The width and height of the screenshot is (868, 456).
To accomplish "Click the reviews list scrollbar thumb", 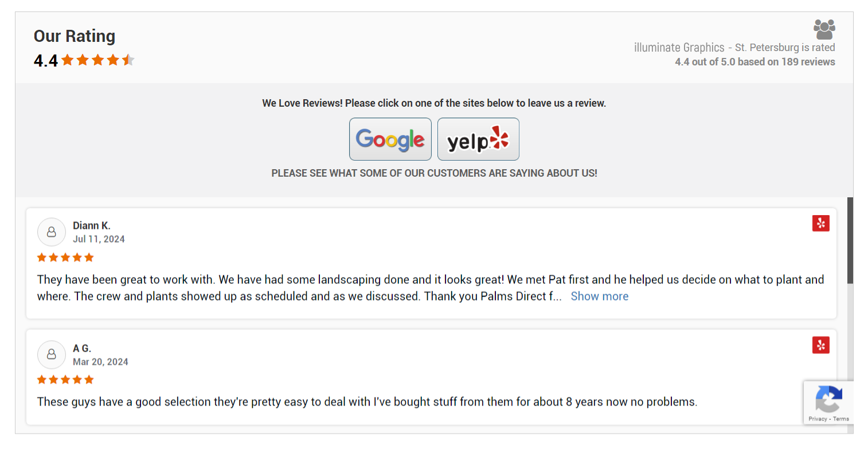I will point(850,240).
